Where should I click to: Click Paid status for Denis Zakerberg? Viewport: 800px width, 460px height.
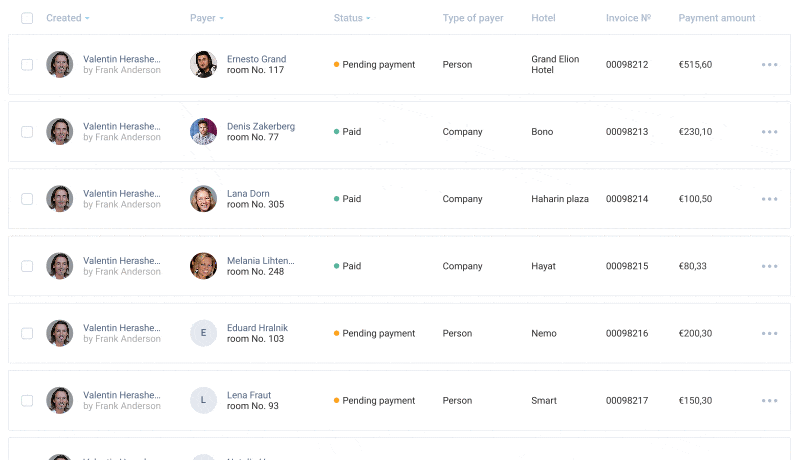click(x=347, y=132)
